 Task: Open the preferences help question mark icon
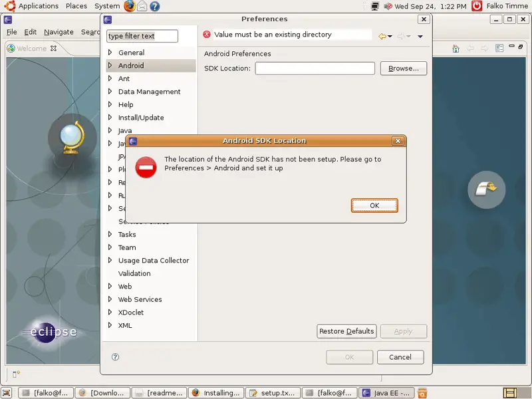pyautogui.click(x=115, y=357)
